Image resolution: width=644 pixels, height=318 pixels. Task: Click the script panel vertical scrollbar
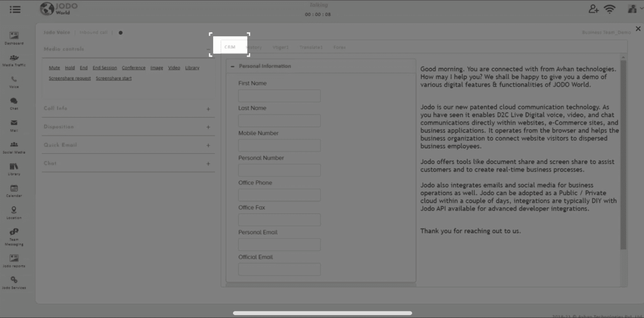click(x=623, y=155)
